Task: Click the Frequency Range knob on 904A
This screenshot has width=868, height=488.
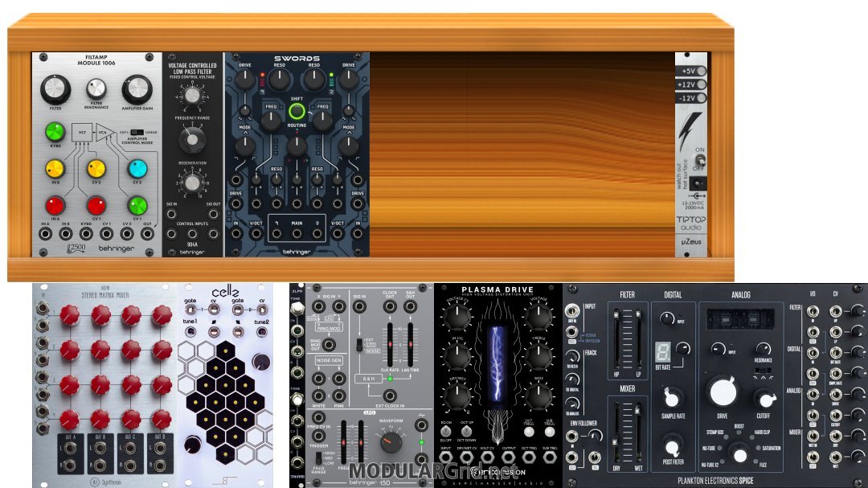Action: pos(192,138)
